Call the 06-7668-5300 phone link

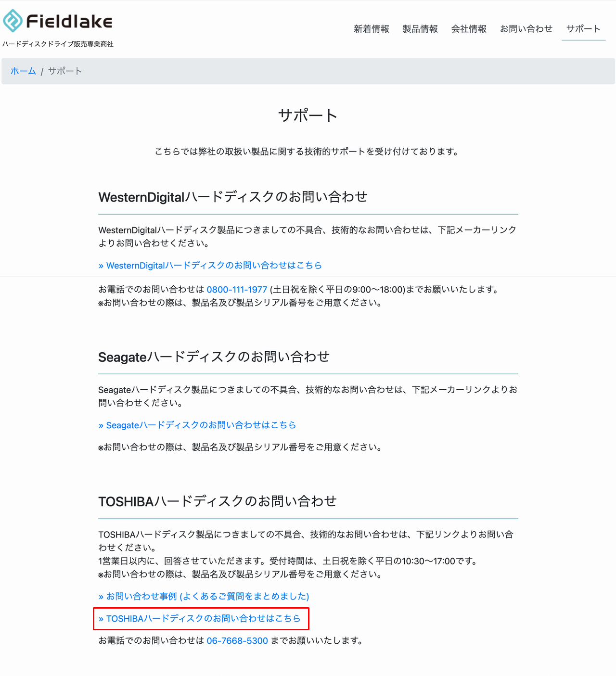(x=237, y=641)
